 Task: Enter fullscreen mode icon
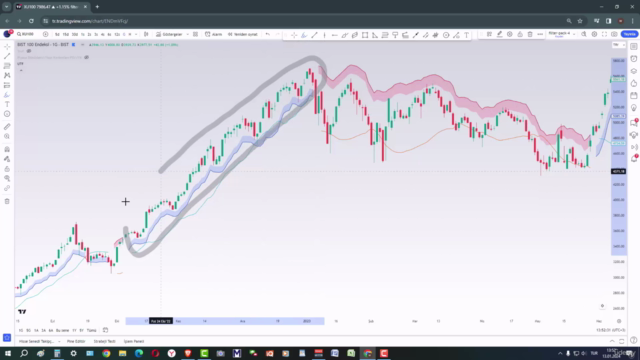pyautogui.click(x=604, y=34)
